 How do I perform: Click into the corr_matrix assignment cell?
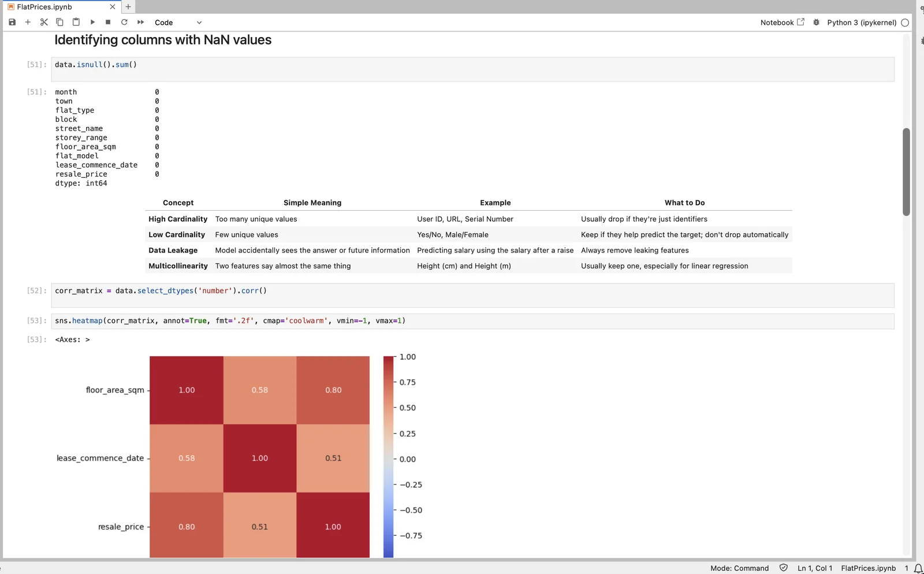472,295
